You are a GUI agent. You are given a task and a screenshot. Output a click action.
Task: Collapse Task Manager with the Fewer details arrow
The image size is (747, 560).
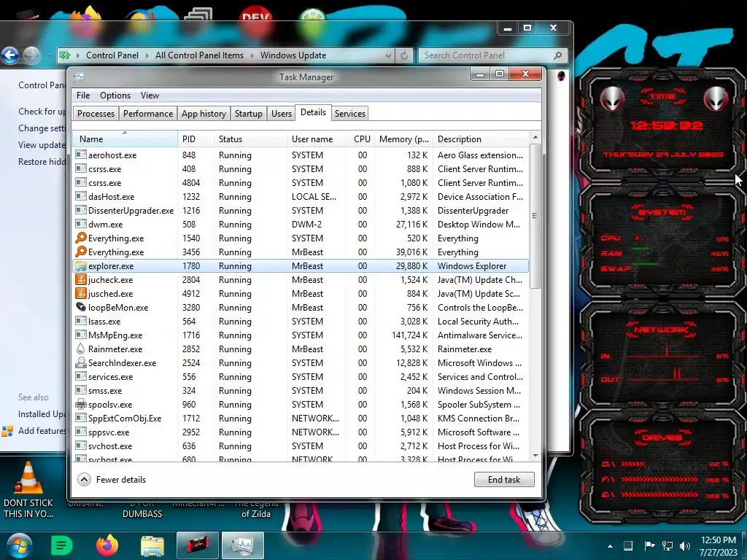[x=84, y=480]
